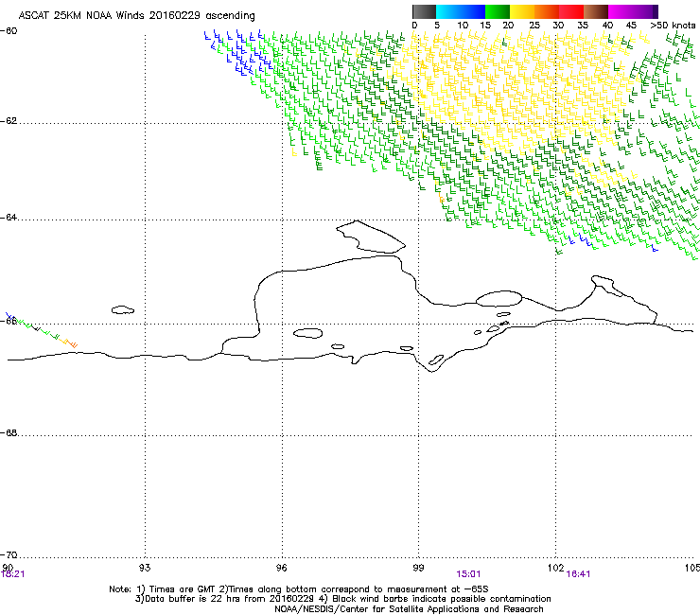
Task: Click the -64 latitude axis label
Action: click(9, 218)
